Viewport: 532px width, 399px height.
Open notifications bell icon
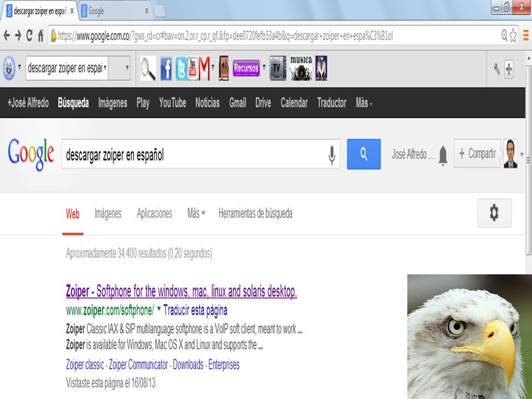pyautogui.click(x=443, y=155)
